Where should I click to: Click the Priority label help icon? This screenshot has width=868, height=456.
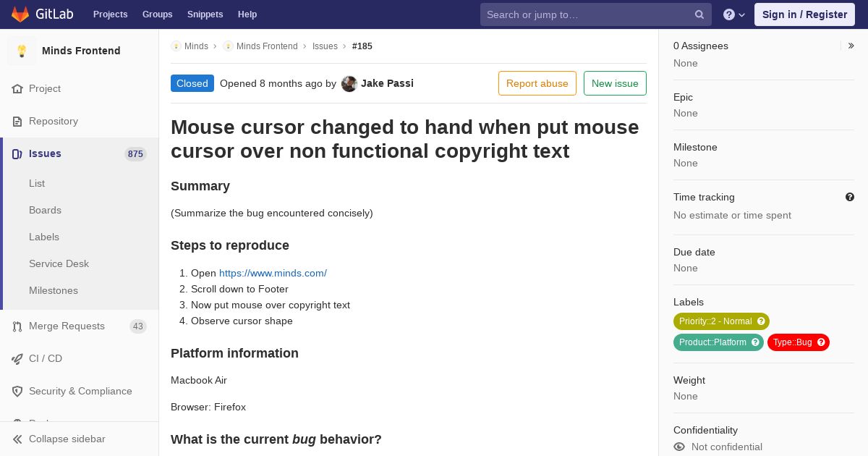(761, 321)
